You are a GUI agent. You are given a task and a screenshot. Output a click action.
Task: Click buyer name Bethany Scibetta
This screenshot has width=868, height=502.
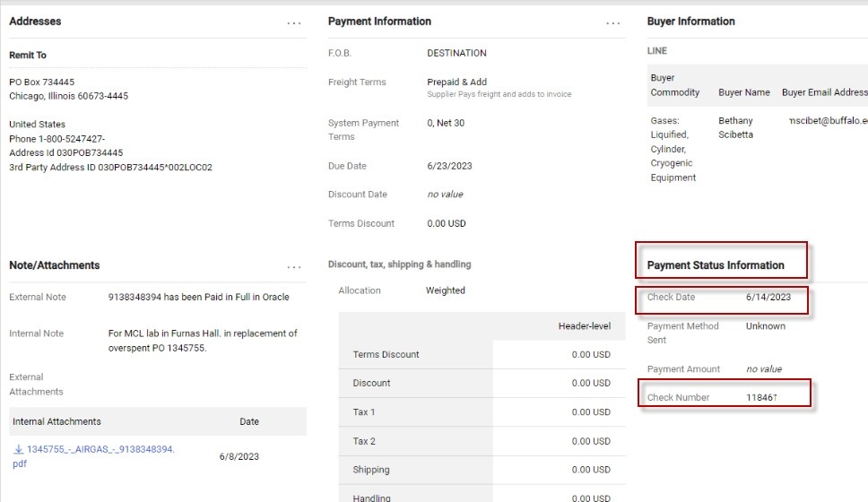(735, 127)
